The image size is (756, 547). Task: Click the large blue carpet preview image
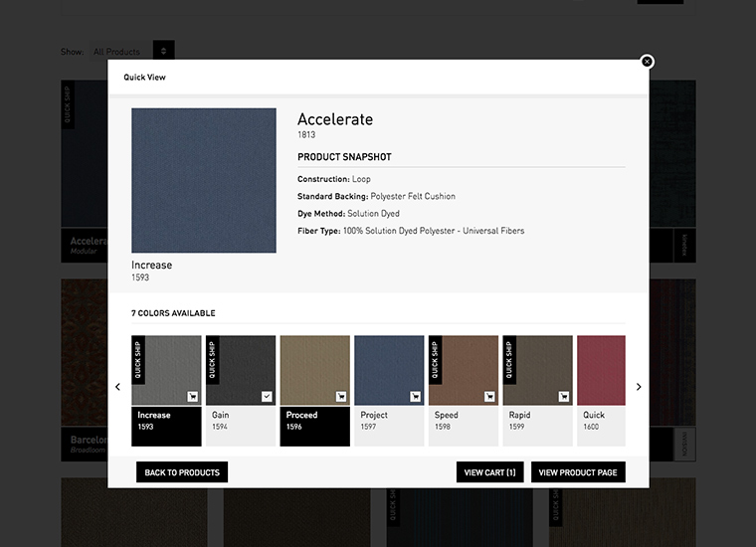tap(204, 180)
